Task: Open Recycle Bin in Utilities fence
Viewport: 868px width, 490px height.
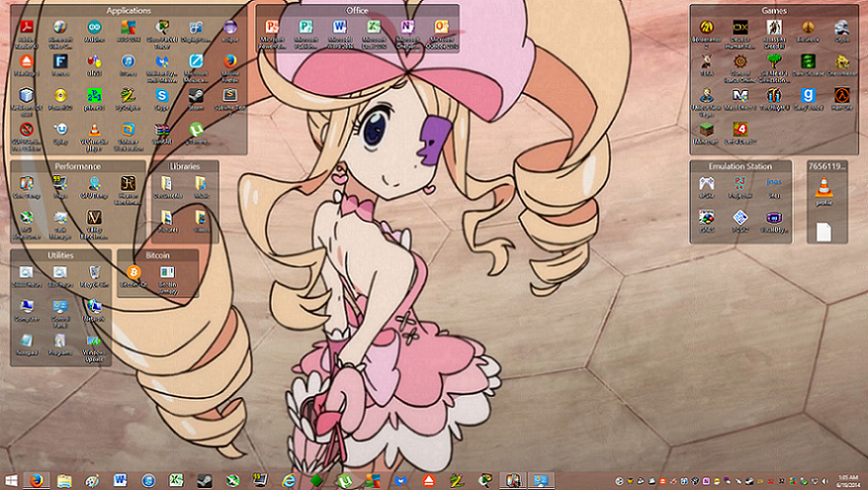Action: coord(94,271)
